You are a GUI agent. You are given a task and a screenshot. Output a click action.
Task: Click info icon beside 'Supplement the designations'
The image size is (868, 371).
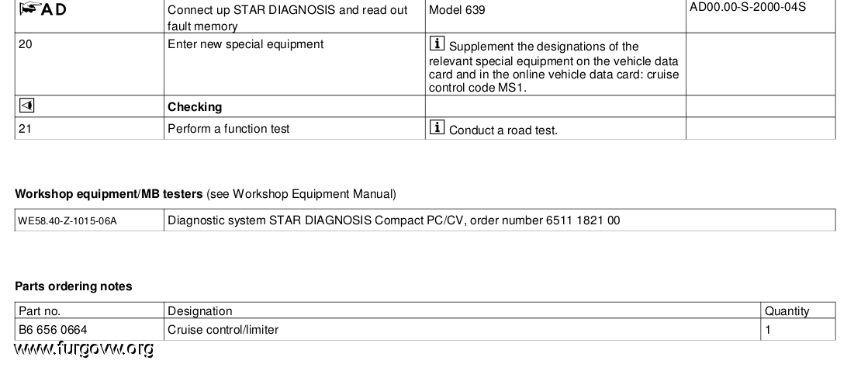tap(437, 43)
